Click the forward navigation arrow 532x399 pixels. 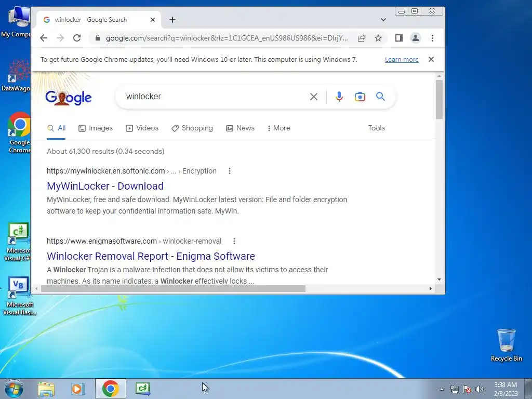coord(60,38)
